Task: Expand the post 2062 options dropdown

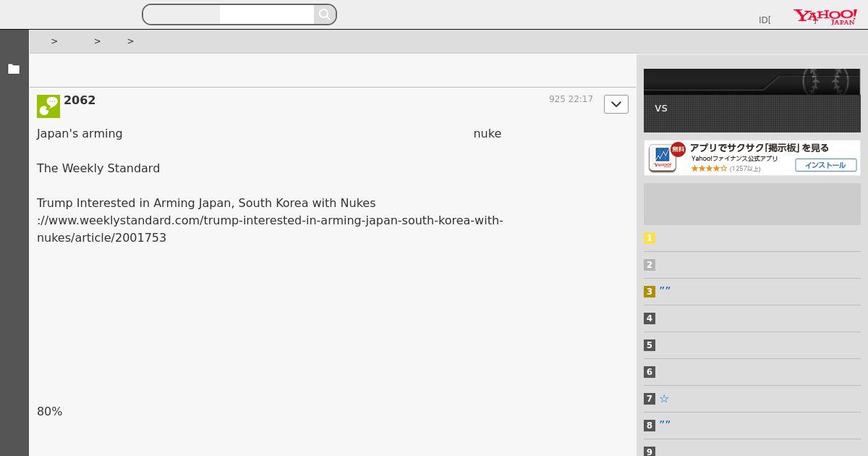Action: click(616, 104)
